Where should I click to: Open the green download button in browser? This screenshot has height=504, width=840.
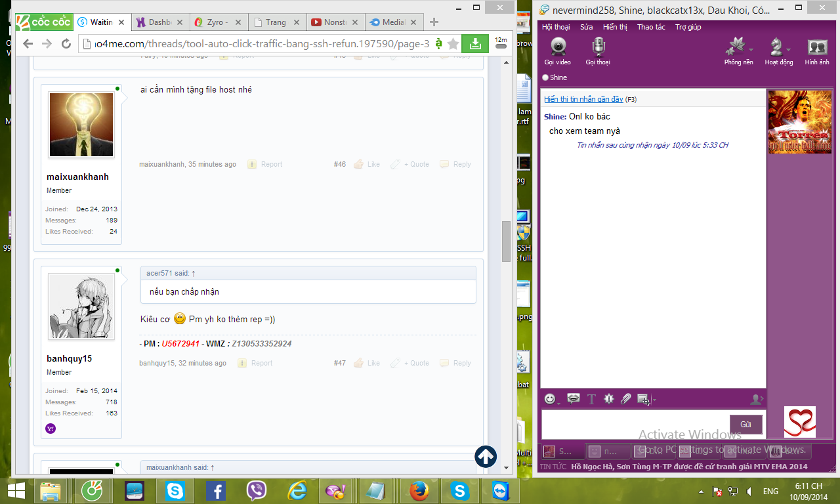click(x=474, y=44)
